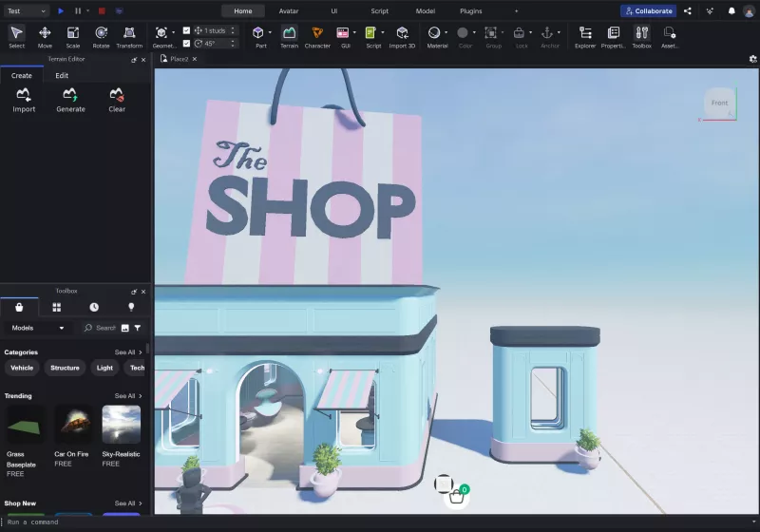760x532 pixels.
Task: Click Generate terrain icon
Action: [x=70, y=99]
